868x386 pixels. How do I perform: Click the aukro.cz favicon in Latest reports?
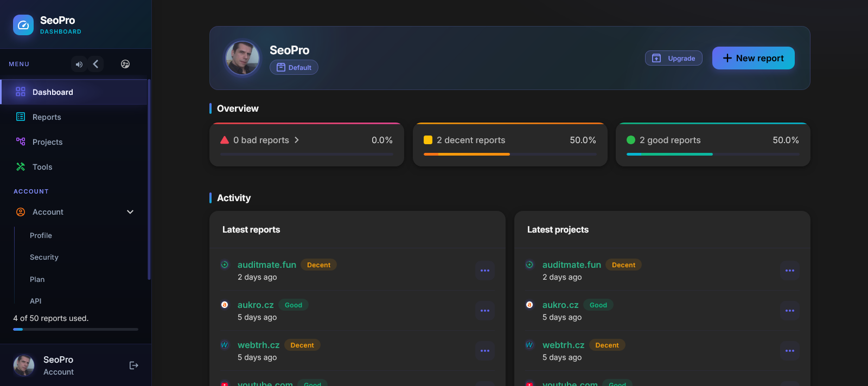(225, 305)
